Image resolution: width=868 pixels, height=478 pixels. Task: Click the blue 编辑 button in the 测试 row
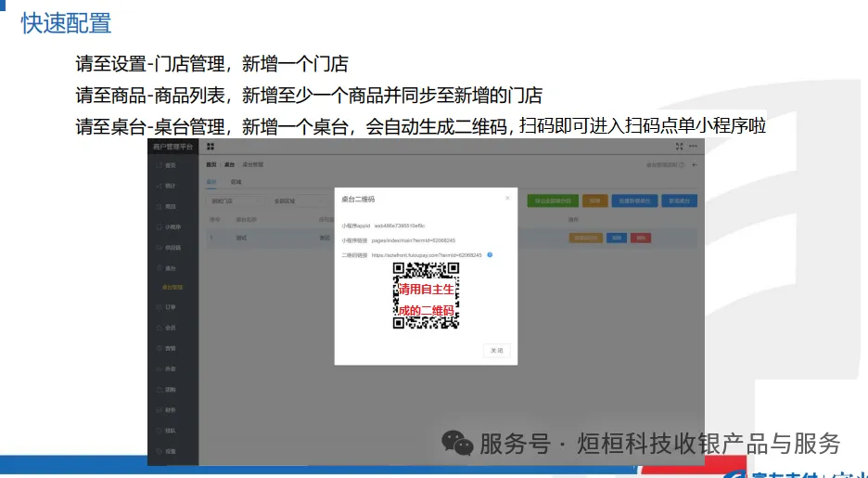616,238
